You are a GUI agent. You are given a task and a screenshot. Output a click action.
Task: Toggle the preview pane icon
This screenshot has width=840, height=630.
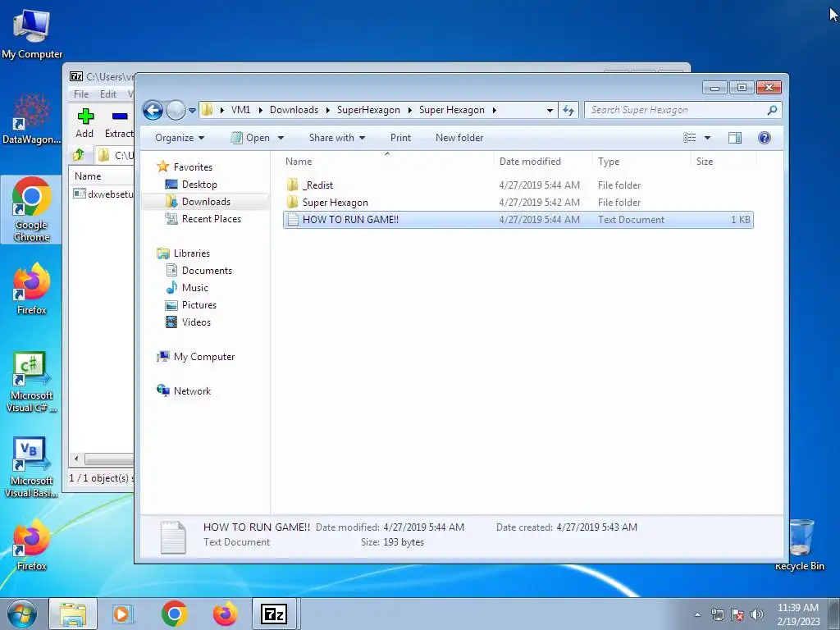735,138
